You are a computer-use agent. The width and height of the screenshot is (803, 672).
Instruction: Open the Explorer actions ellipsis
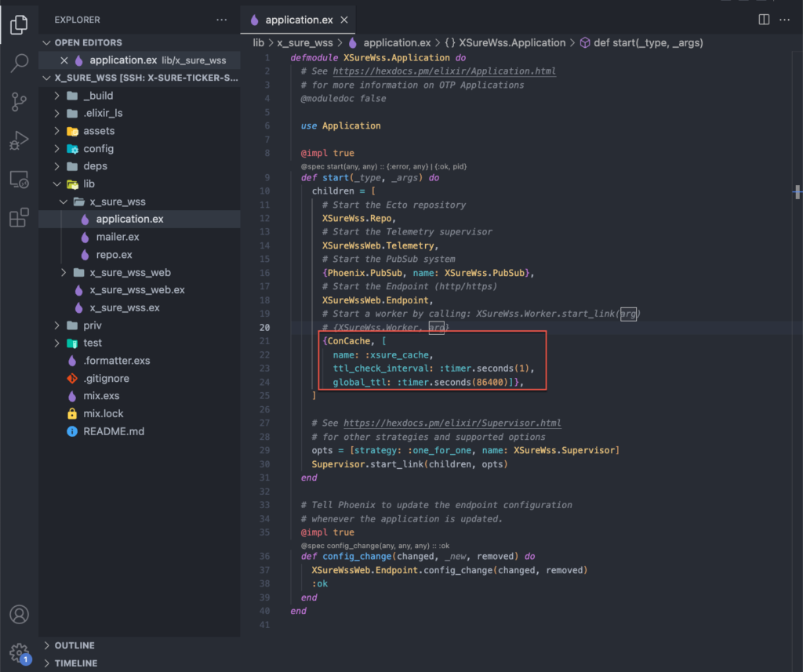(x=221, y=19)
